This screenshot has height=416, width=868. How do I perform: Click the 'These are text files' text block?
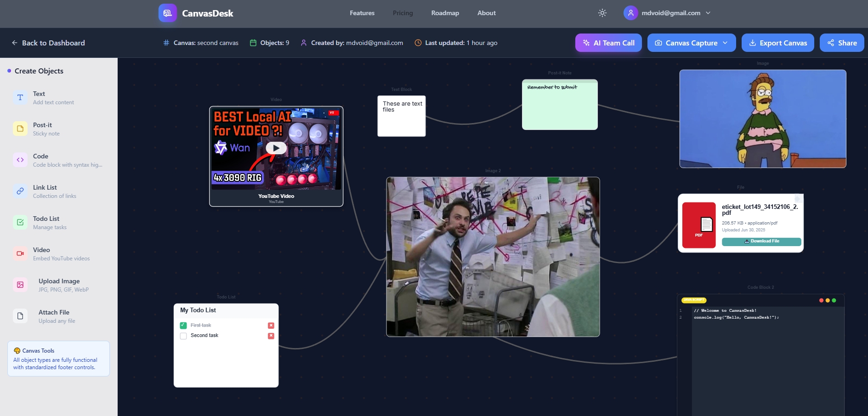point(402,116)
